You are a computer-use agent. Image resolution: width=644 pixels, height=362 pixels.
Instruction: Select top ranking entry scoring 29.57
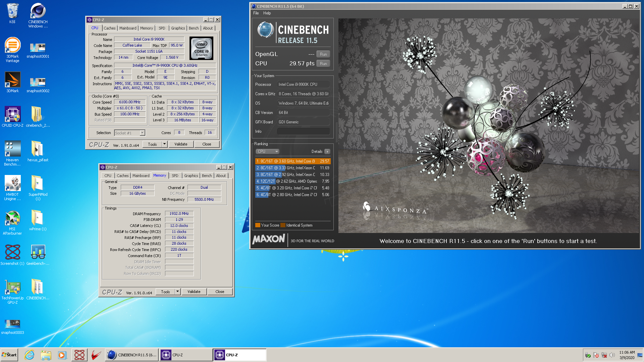(x=293, y=161)
